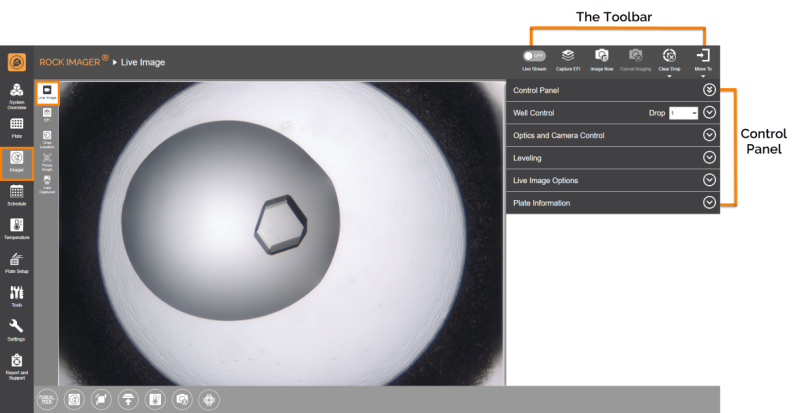Toggle the Manual Mode button
Image resolution: width=800 pixels, height=413 pixels.
pos(46,398)
